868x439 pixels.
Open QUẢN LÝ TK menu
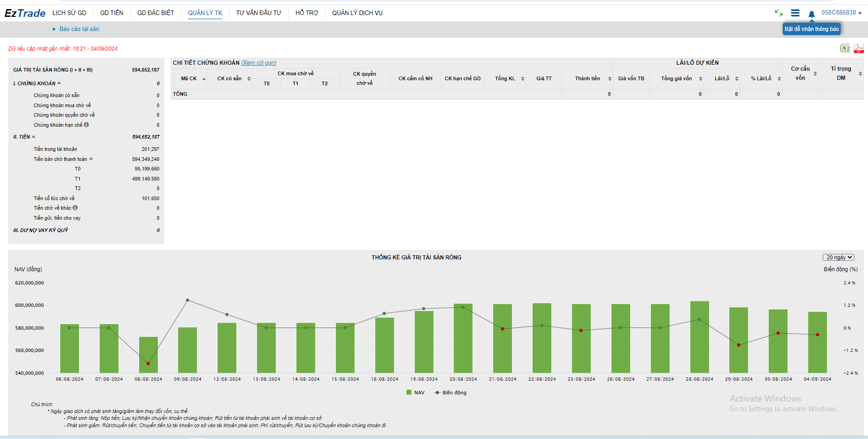point(205,13)
